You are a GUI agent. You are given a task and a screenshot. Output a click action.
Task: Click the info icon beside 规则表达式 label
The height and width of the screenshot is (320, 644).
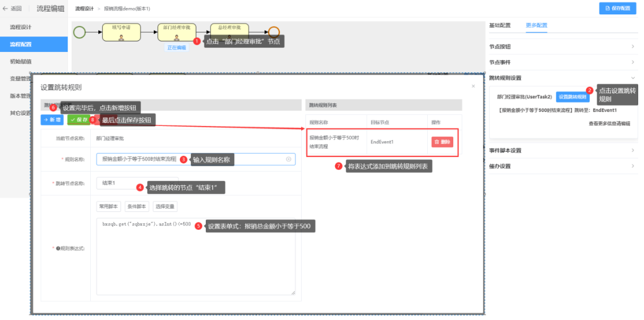[58, 248]
